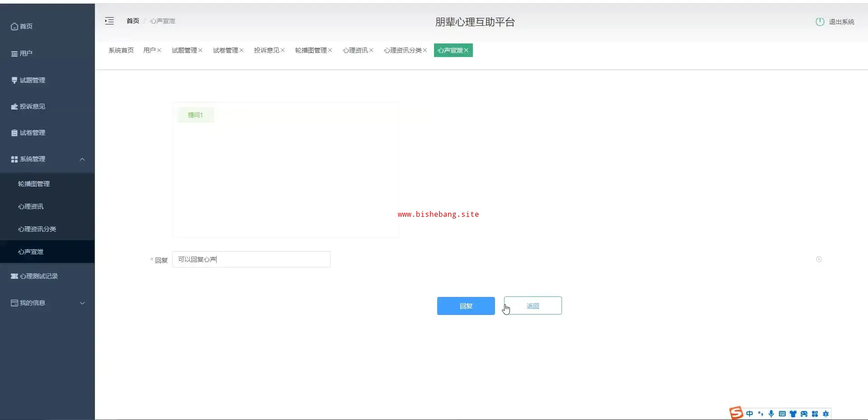Close the 用户 tab with its X

click(x=159, y=50)
